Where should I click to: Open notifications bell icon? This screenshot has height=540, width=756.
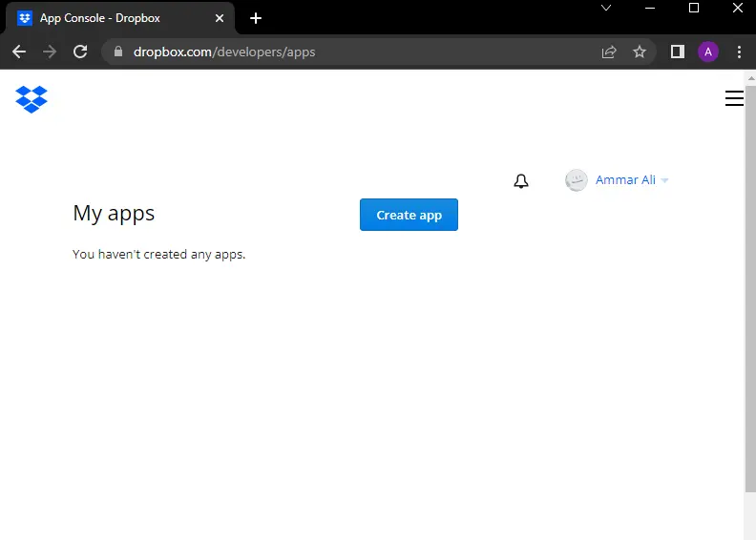click(521, 181)
